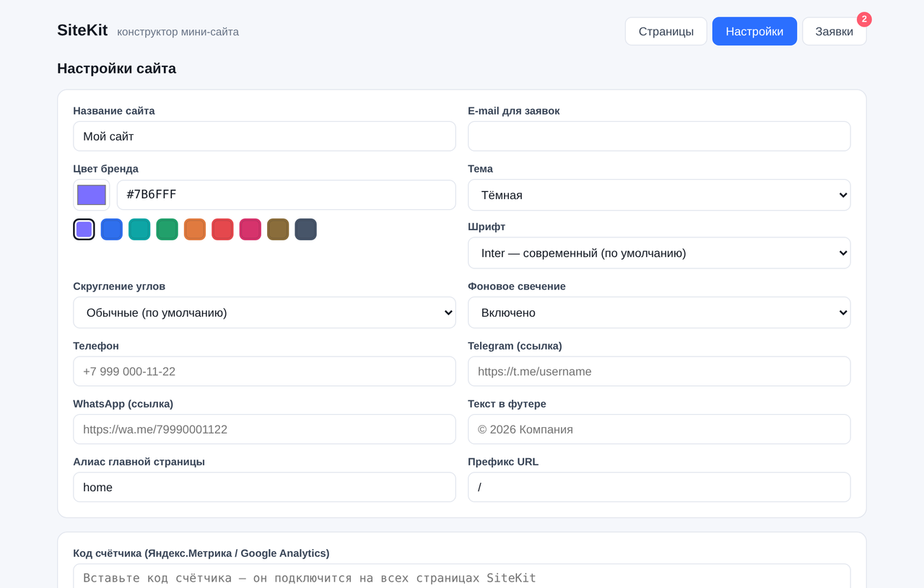The image size is (924, 588).
Task: Open the Тема dropdown
Action: pos(659,195)
